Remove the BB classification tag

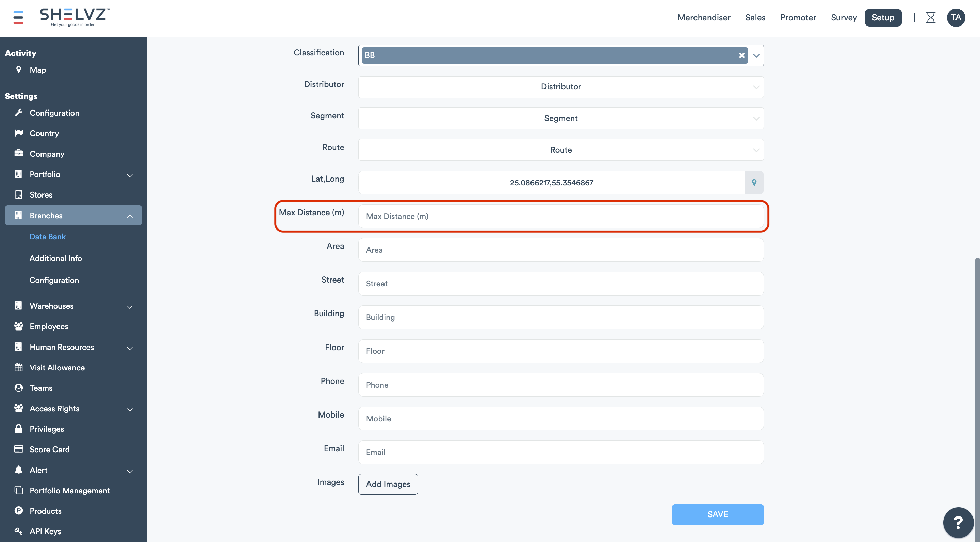[741, 55]
